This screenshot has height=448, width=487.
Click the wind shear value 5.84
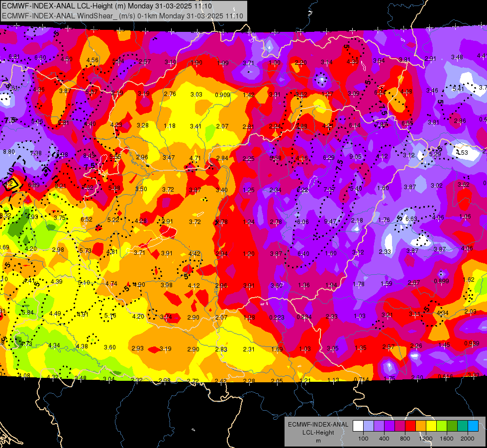pyautogui.click(x=27, y=312)
